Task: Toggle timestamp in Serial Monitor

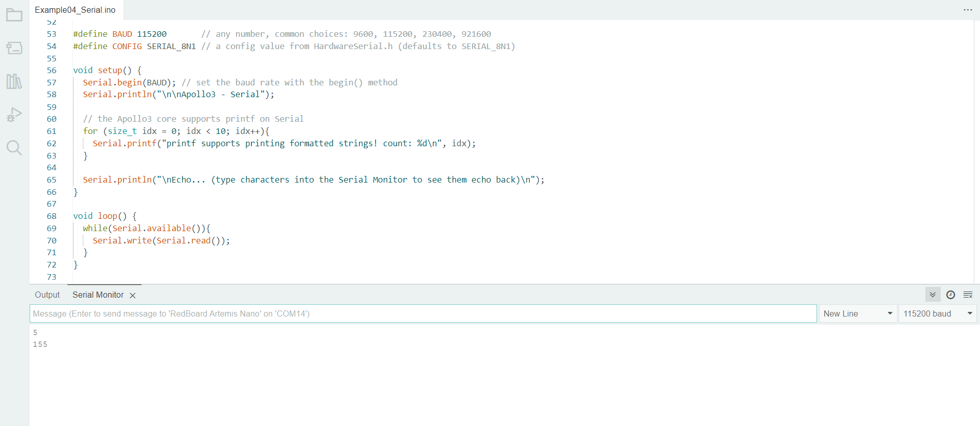Action: pos(950,295)
